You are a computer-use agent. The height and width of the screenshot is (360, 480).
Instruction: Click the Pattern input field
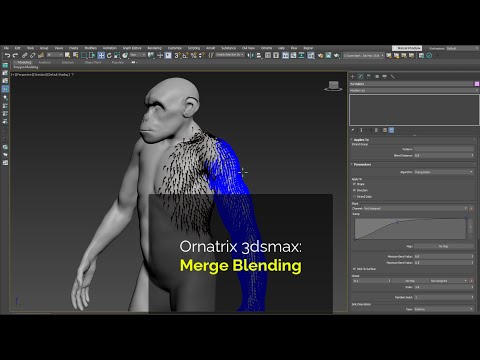tap(444, 149)
